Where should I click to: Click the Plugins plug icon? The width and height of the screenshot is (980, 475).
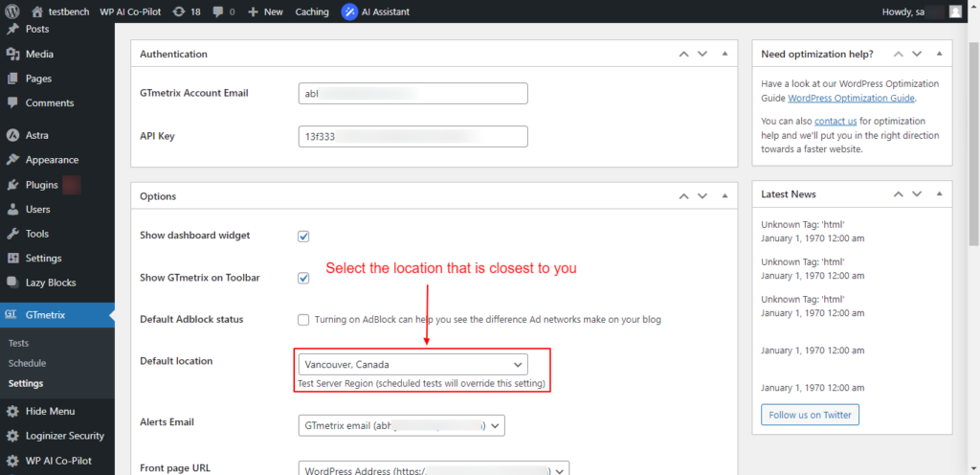[x=12, y=185]
